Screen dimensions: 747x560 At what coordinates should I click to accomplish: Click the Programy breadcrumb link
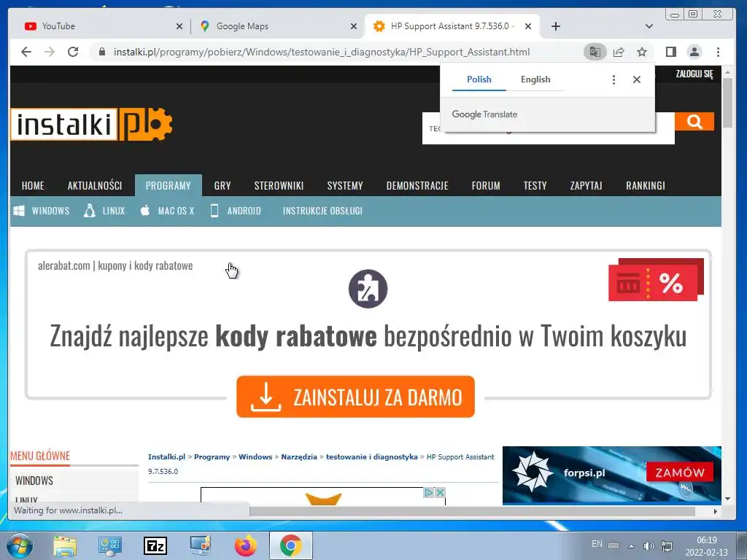point(212,456)
